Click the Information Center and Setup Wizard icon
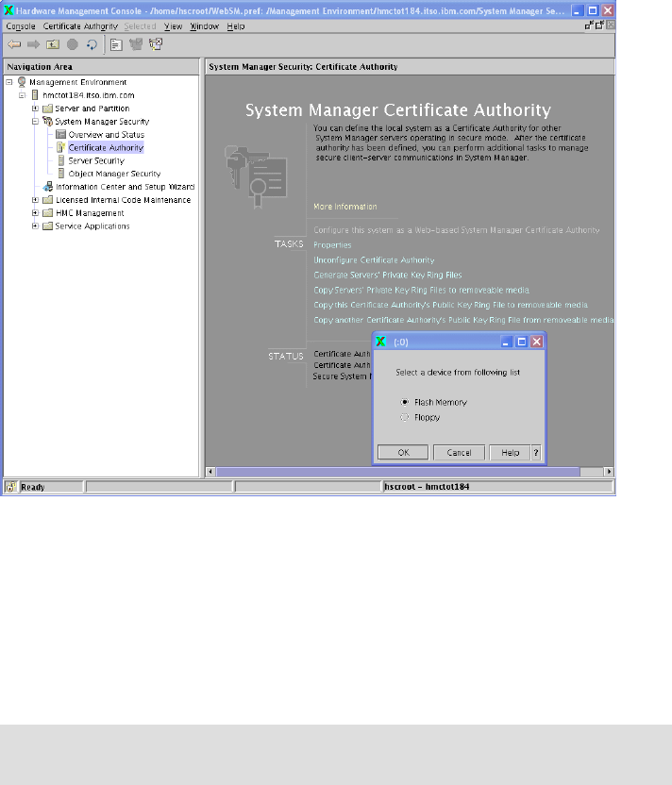Image resolution: width=672 pixels, height=785 pixels. [x=48, y=186]
